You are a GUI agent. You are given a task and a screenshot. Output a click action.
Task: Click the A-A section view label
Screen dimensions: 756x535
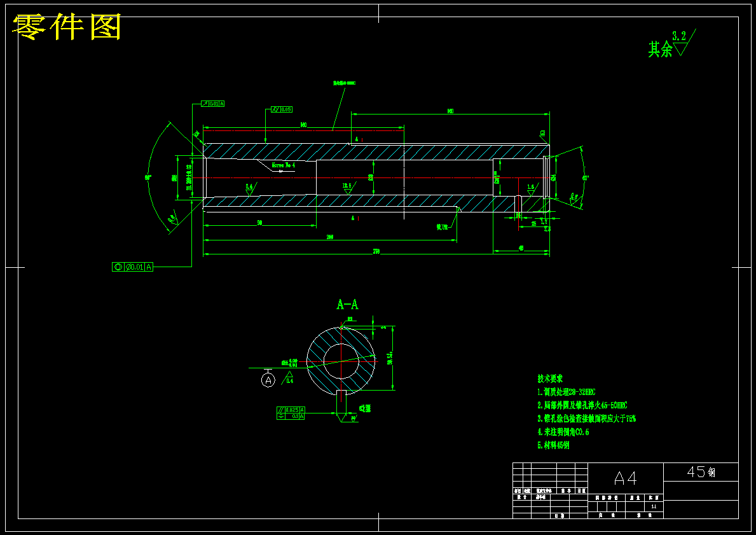coord(347,305)
